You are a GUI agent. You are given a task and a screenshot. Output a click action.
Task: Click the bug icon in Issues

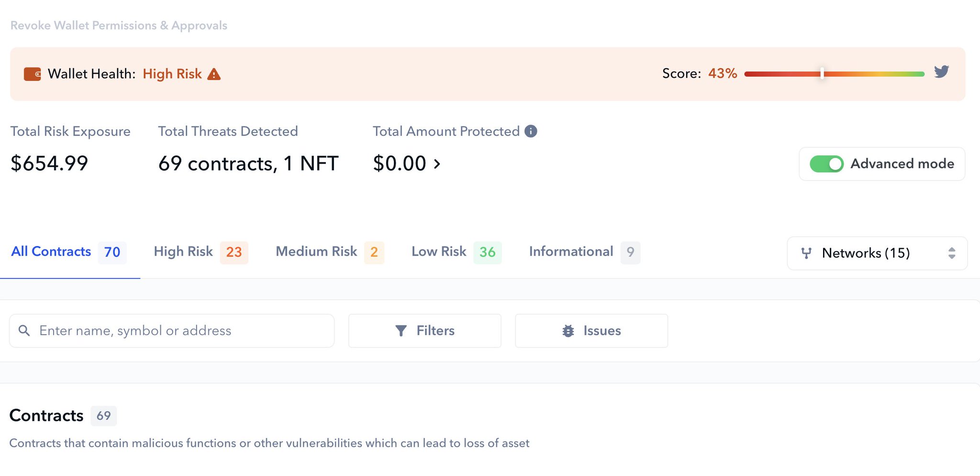(568, 331)
